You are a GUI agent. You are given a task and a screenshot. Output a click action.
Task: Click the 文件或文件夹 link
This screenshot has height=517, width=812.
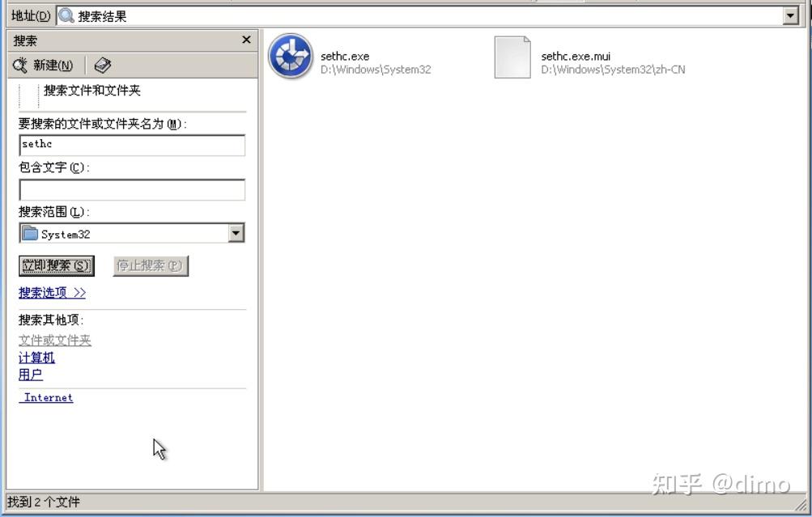click(55, 340)
